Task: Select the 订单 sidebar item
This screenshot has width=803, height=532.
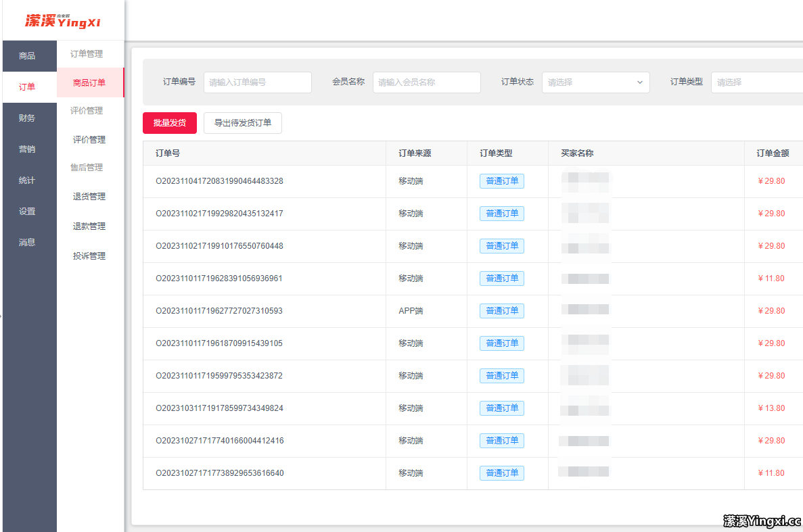Action: click(x=29, y=87)
